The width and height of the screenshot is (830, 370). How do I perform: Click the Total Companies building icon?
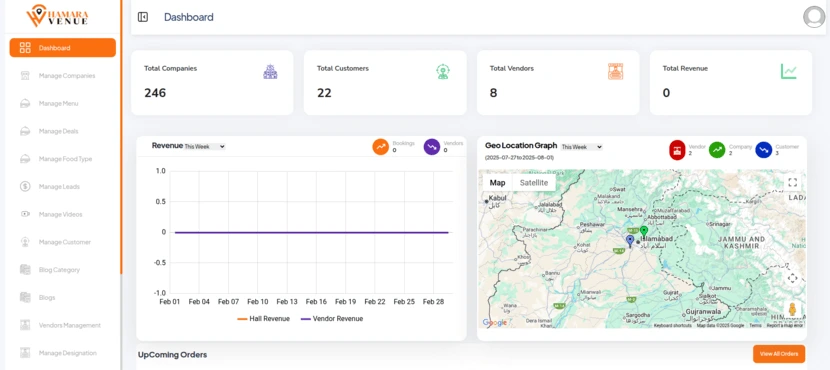click(x=270, y=71)
